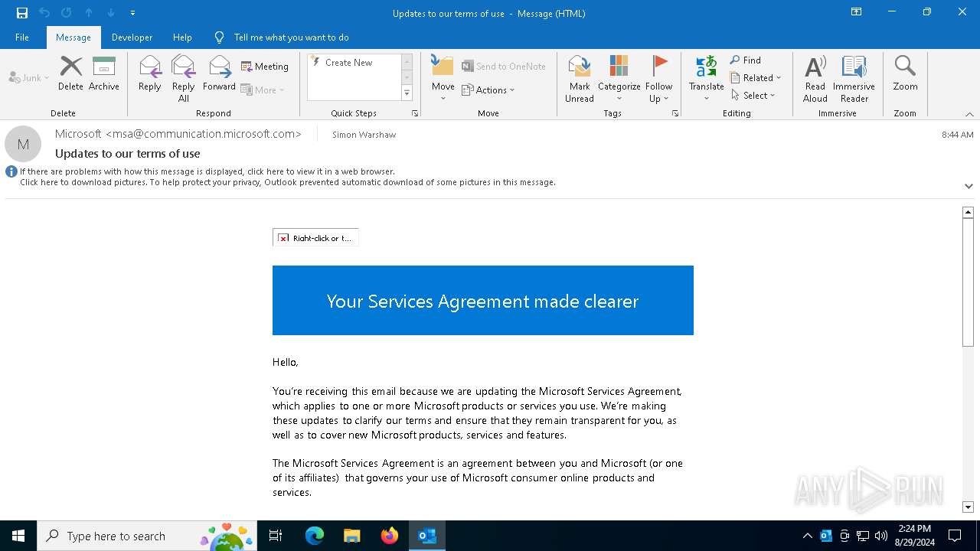Open Task View on the taskbar
Image resolution: width=980 pixels, height=551 pixels.
pyautogui.click(x=276, y=536)
